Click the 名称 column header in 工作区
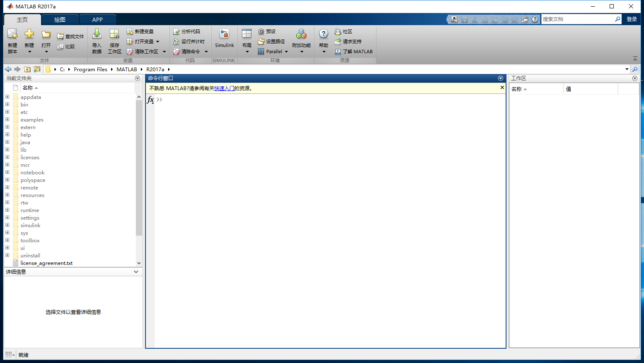The image size is (644, 363). click(536, 89)
